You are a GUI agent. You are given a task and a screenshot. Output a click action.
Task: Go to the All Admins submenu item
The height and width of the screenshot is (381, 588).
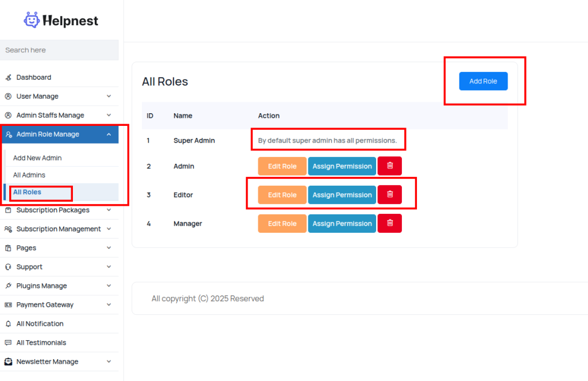pyautogui.click(x=29, y=175)
